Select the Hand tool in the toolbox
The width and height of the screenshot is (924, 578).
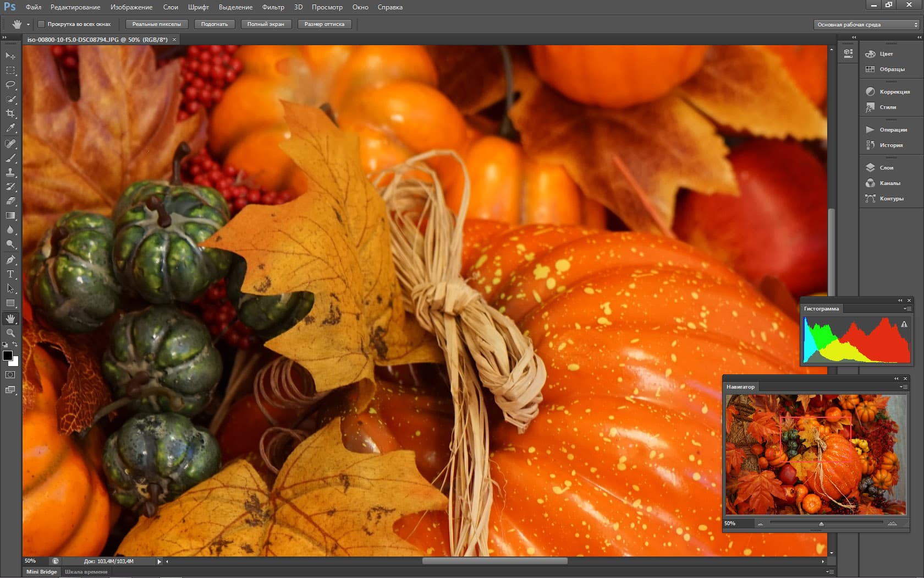pyautogui.click(x=10, y=319)
